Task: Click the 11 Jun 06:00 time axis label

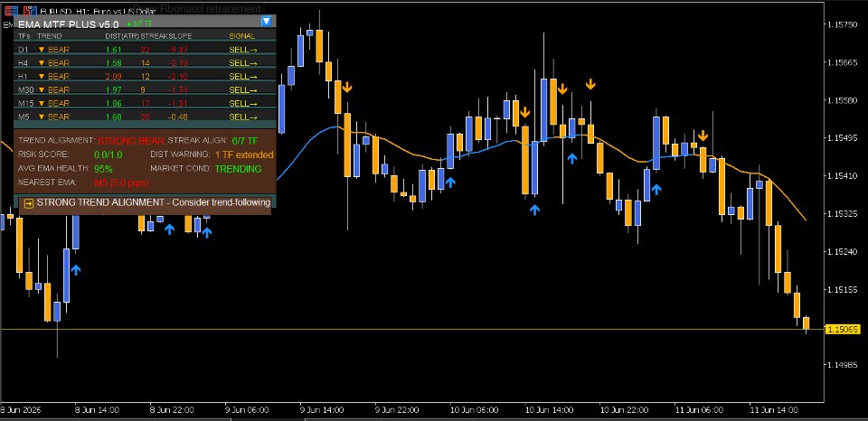Action: pyautogui.click(x=699, y=410)
